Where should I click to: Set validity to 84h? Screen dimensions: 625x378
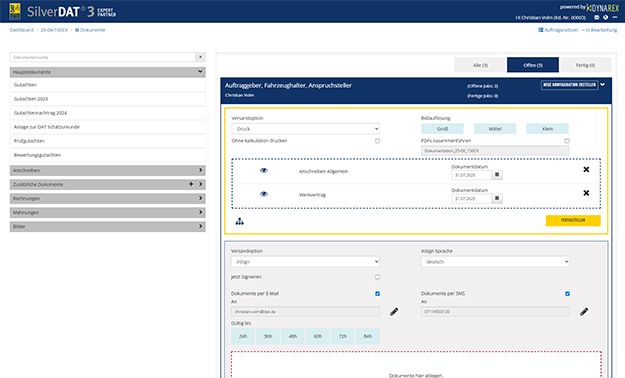point(368,336)
